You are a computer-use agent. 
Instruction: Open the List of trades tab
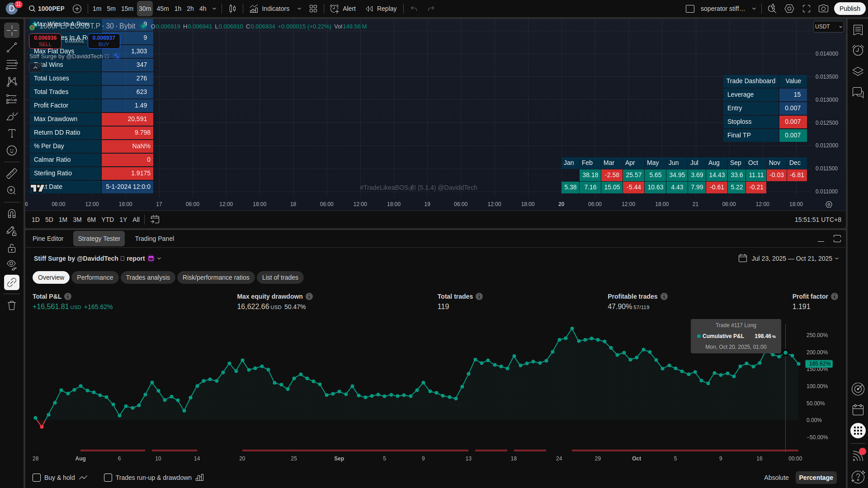click(x=280, y=277)
